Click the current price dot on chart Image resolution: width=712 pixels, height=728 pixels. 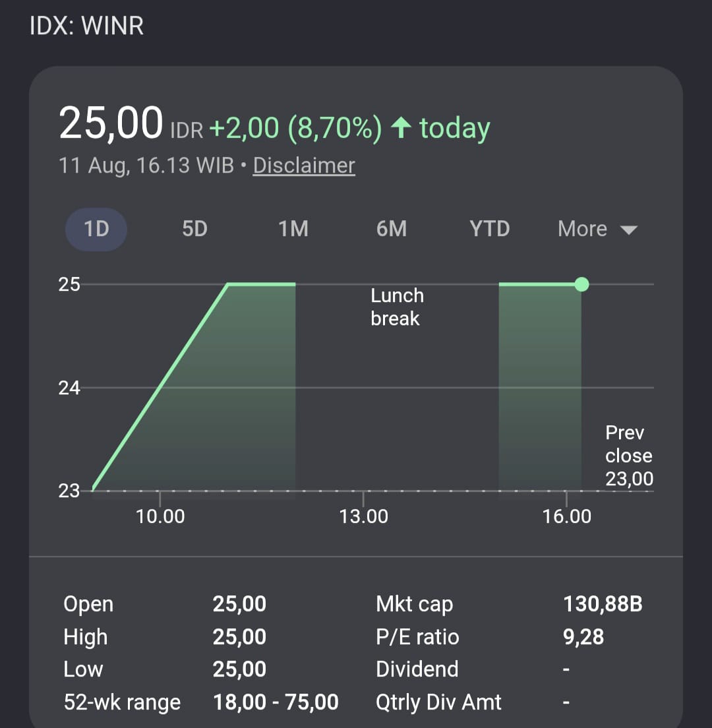[x=581, y=284]
